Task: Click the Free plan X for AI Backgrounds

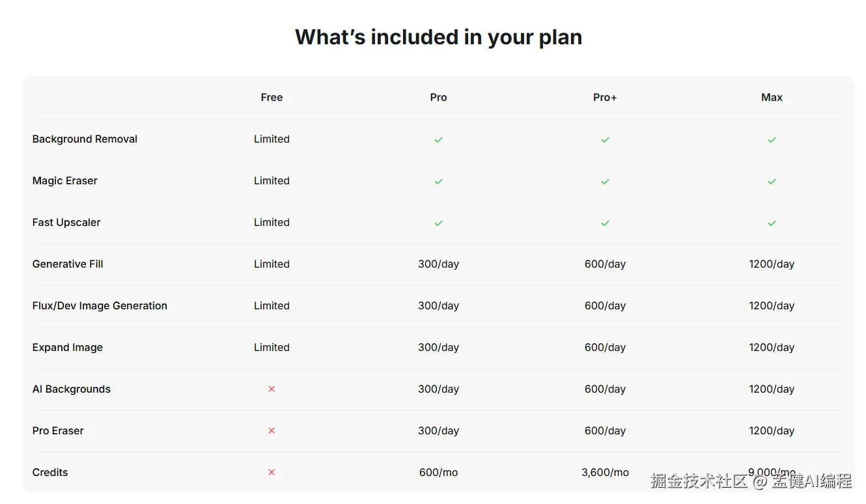Action: tap(272, 389)
